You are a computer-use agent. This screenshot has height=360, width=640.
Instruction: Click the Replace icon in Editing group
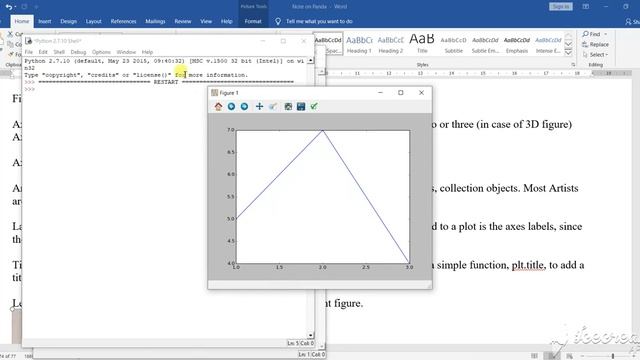click(585, 44)
